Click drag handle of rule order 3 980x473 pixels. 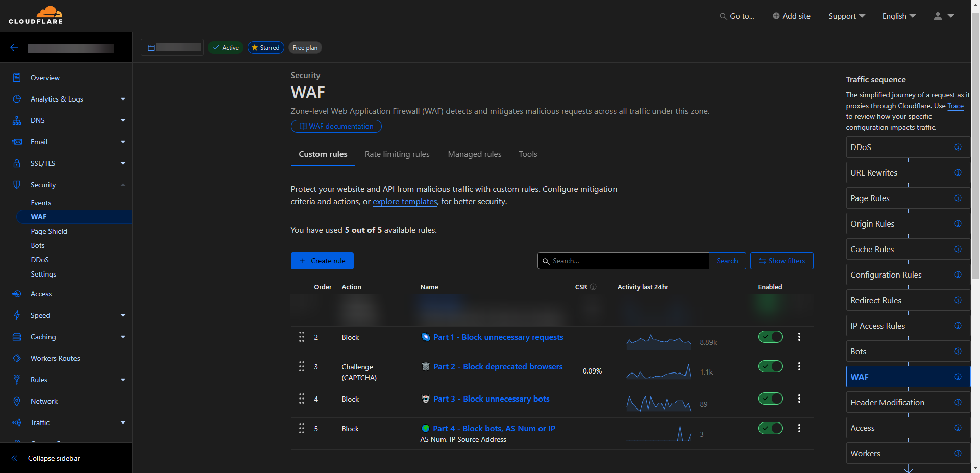coord(302,366)
